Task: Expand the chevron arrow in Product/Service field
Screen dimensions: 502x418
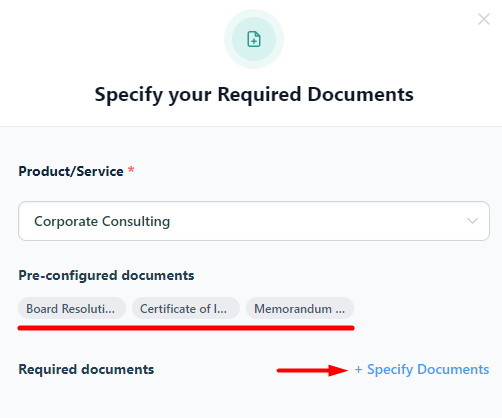Action: tap(472, 221)
